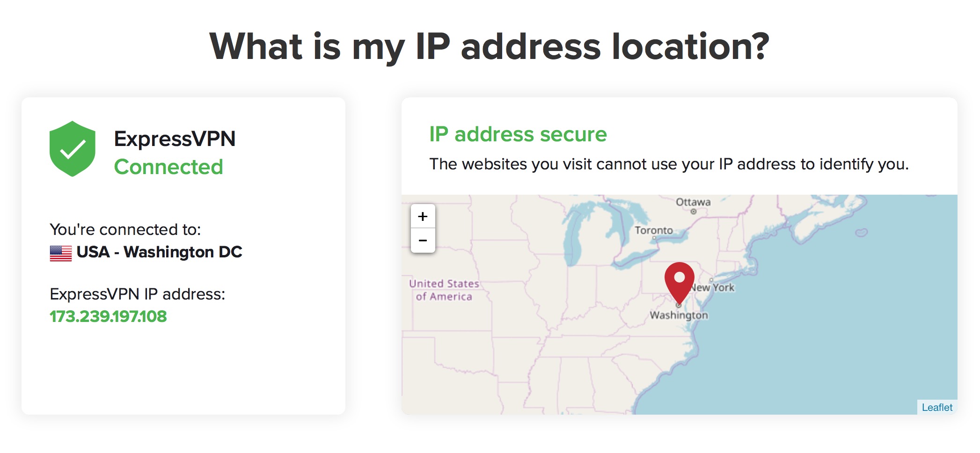Open the Leaflet attribution link
Screen dimensions: 980x453
(937, 407)
